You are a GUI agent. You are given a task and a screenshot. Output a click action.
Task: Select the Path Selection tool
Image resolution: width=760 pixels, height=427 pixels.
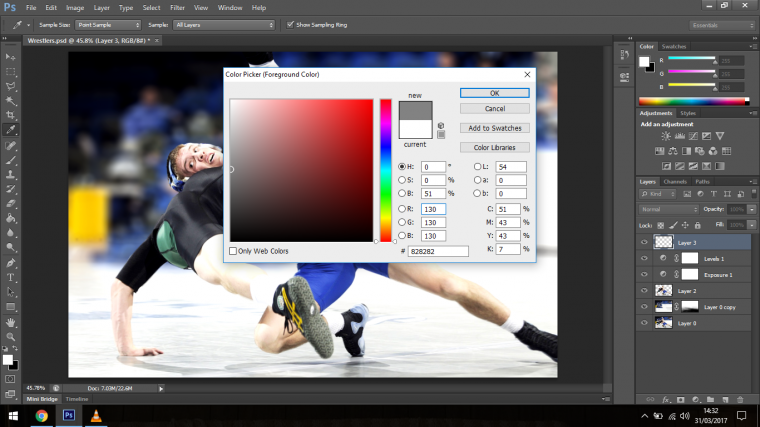point(10,292)
